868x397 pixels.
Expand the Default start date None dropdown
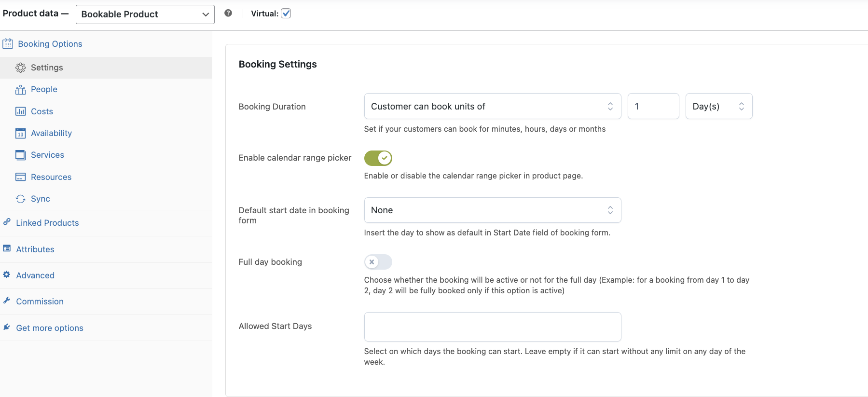(492, 210)
